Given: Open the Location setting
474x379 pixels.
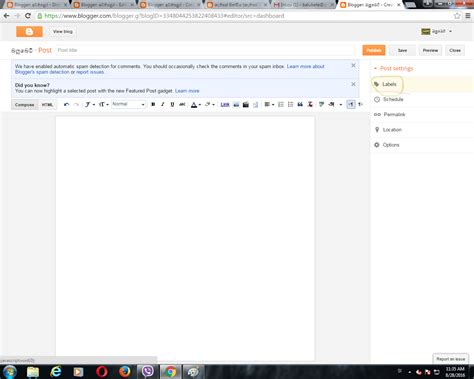Looking at the screenshot, I should pos(423,130).
